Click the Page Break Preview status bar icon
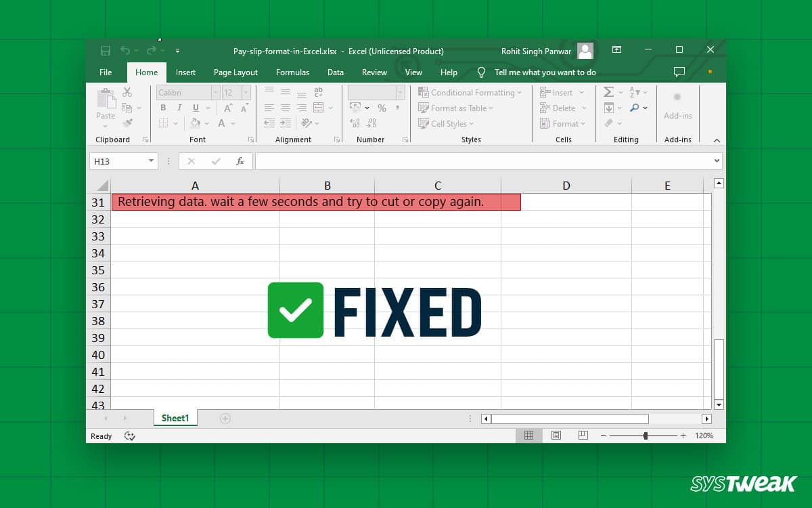The height and width of the screenshot is (508, 812). click(583, 436)
